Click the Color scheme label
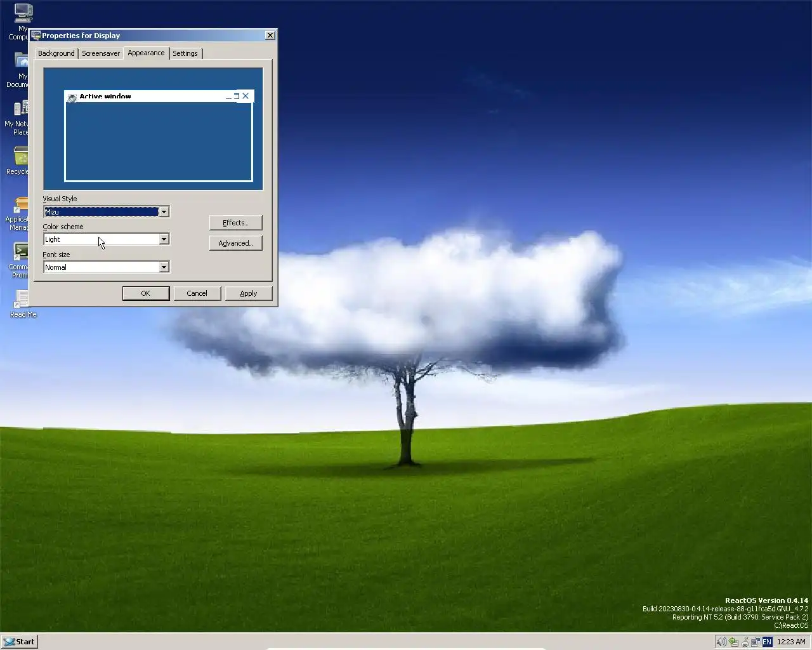812x650 pixels. tap(63, 227)
